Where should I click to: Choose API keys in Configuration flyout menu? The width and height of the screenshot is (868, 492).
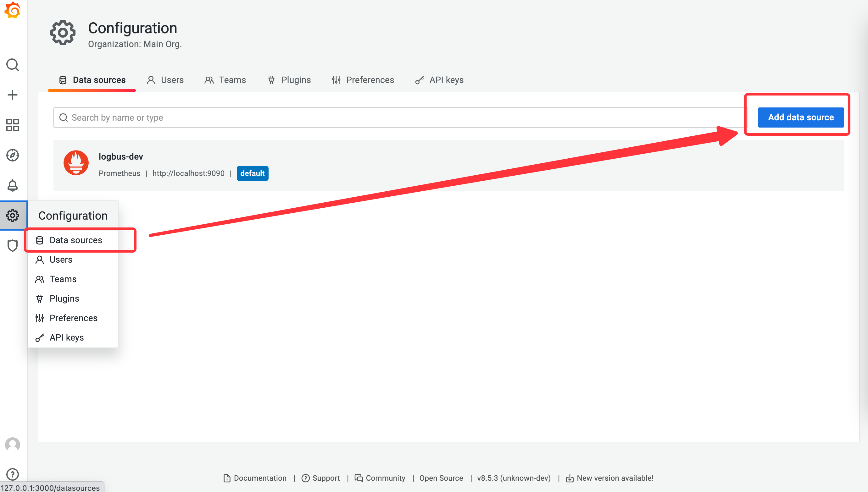[73, 337]
